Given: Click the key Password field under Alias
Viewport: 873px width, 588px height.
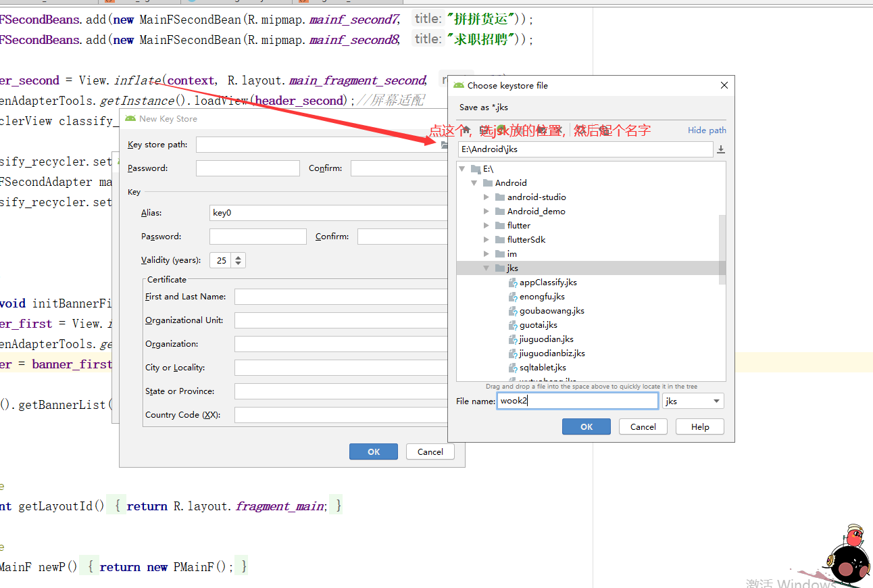Looking at the screenshot, I should (258, 237).
